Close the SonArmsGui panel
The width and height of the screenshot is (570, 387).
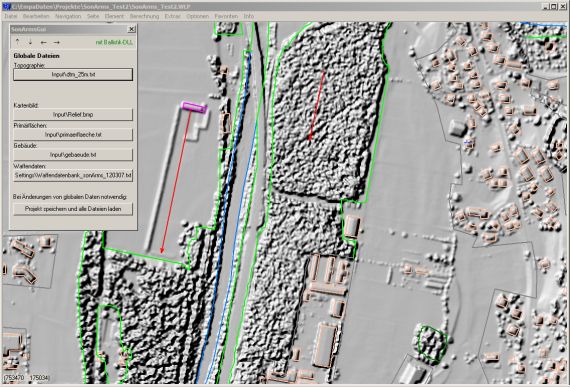[x=132, y=29]
